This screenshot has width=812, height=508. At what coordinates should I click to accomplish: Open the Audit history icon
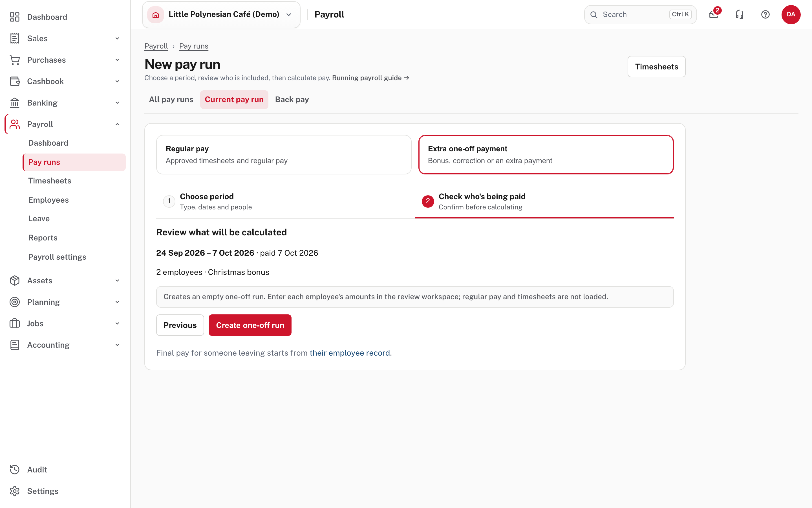pyautogui.click(x=14, y=470)
